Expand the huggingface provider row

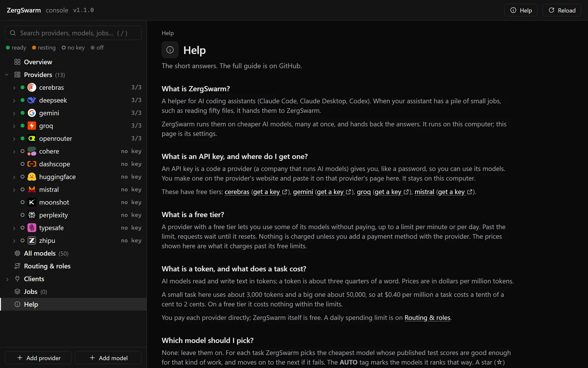pos(14,177)
